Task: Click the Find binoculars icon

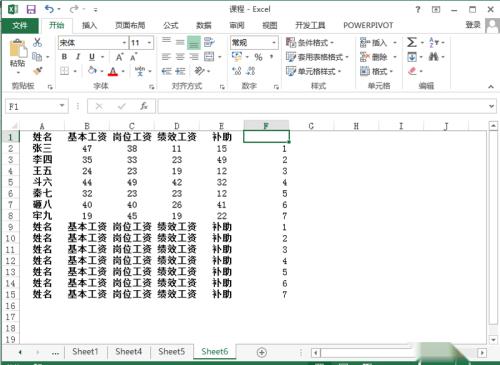Action: 433,57
